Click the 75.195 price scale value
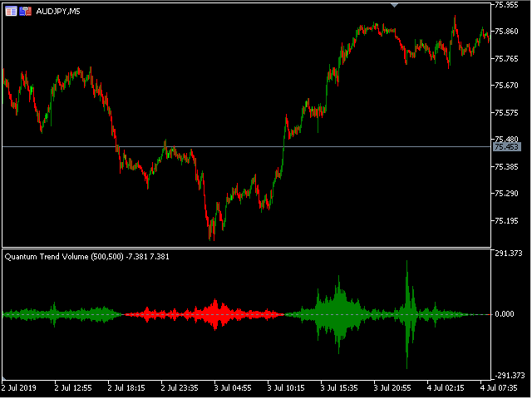Screen dimensions: 532x399 (x=506, y=221)
